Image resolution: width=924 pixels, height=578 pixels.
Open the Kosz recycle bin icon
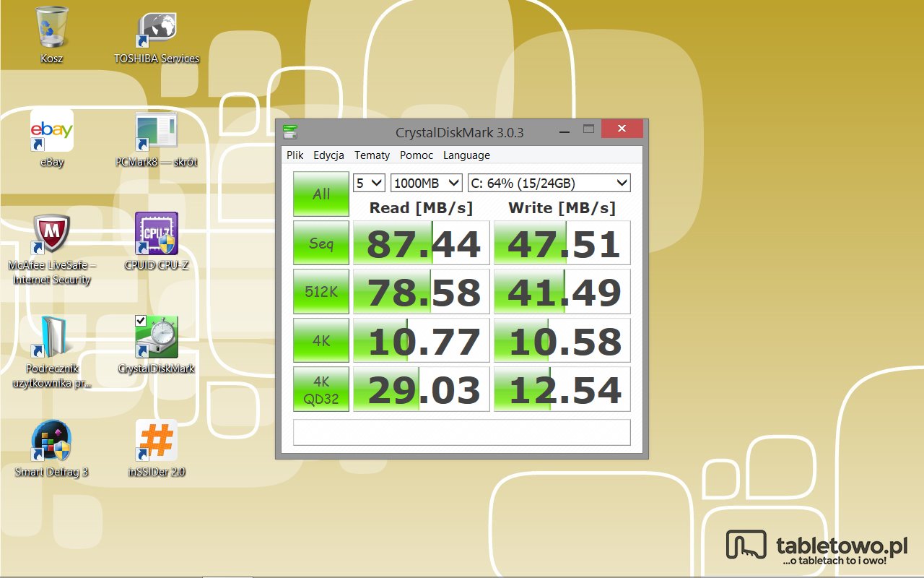(52, 35)
